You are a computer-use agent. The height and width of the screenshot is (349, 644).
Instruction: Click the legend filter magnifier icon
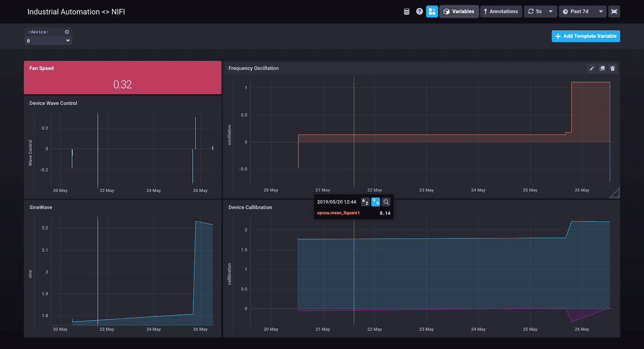click(386, 202)
